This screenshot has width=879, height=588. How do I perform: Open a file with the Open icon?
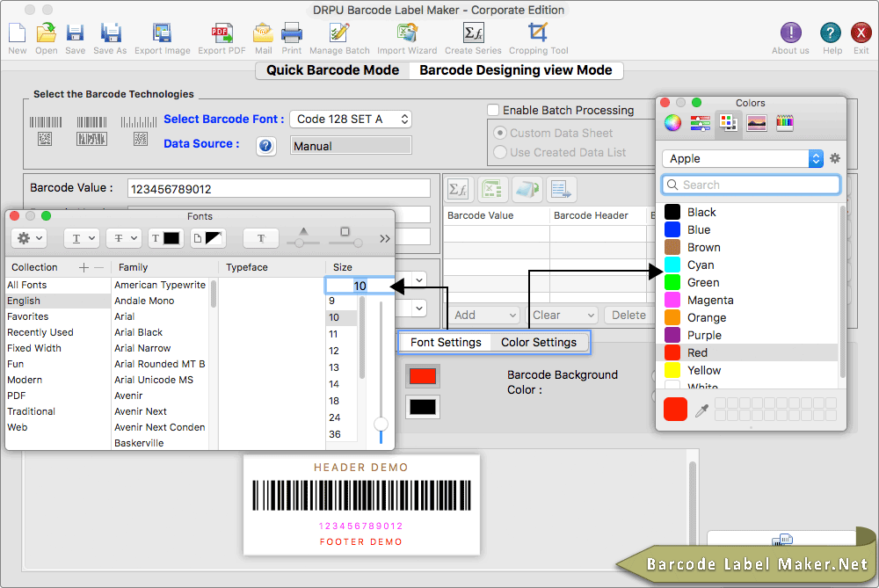46,33
